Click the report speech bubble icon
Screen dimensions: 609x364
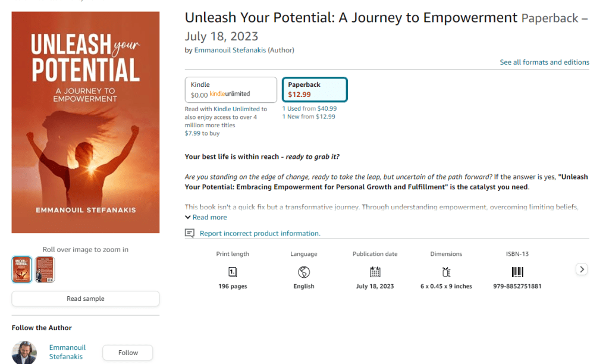(x=190, y=233)
